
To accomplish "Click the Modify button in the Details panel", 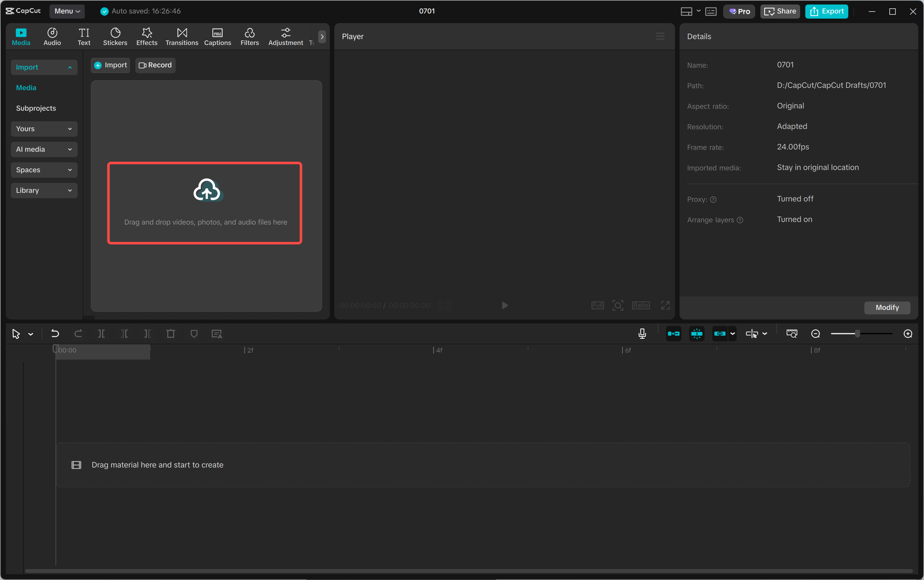I will click(x=886, y=307).
